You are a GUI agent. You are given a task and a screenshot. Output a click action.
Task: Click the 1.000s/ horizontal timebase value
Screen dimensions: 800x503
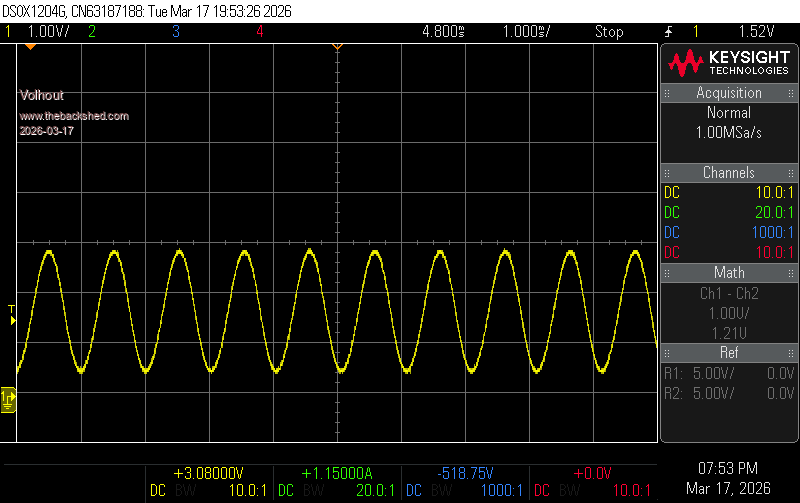pos(525,32)
